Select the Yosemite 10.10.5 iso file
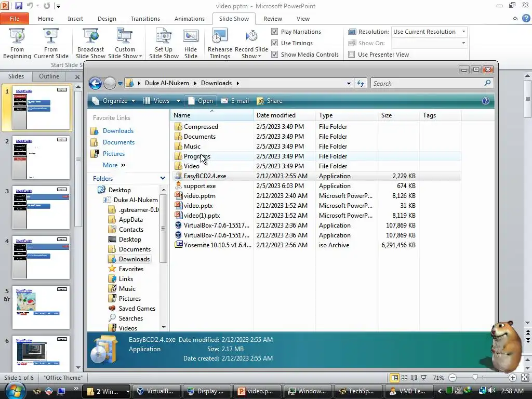The height and width of the screenshot is (399, 532). point(218,245)
